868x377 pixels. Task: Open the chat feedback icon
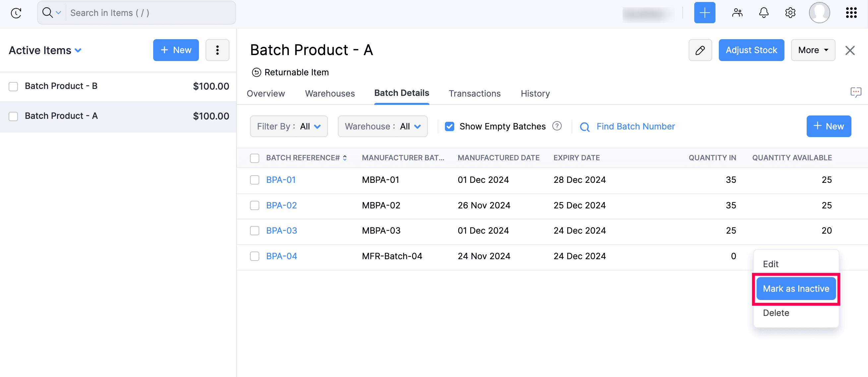click(x=855, y=92)
